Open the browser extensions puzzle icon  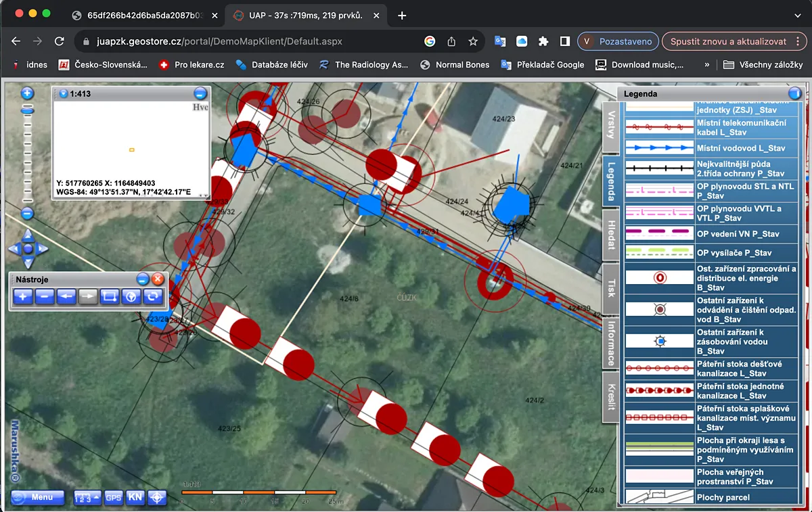[x=543, y=41]
